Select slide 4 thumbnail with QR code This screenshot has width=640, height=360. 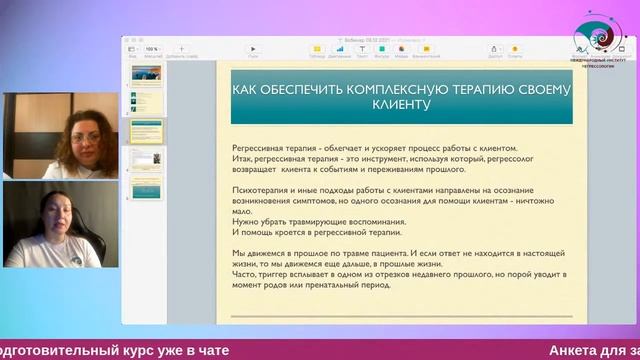[146, 159]
